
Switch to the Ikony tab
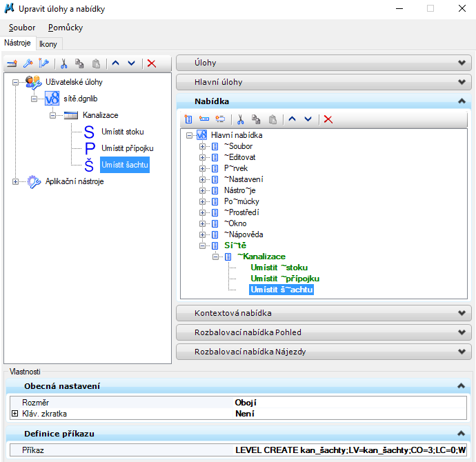click(x=48, y=43)
